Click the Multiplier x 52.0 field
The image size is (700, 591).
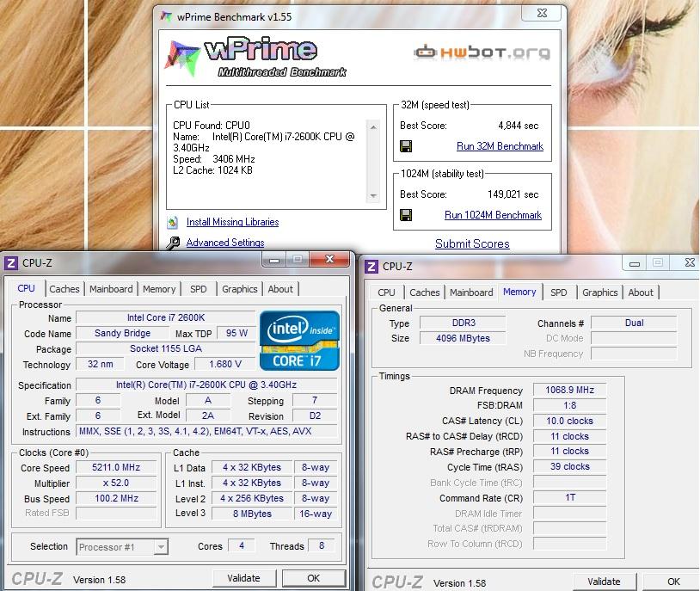click(116, 483)
